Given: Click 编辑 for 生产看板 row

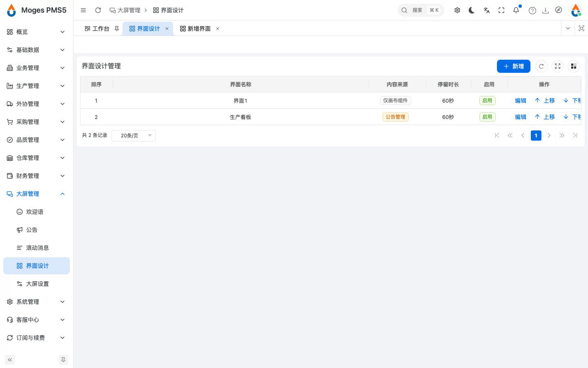Looking at the screenshot, I should coord(521,117).
